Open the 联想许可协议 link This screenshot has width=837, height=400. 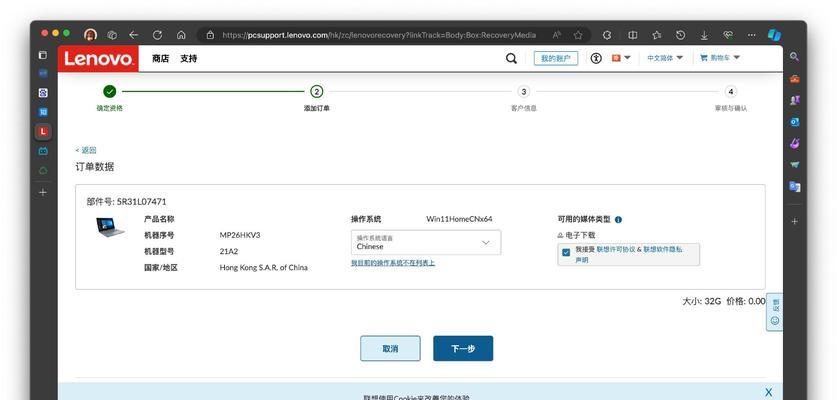[616, 249]
